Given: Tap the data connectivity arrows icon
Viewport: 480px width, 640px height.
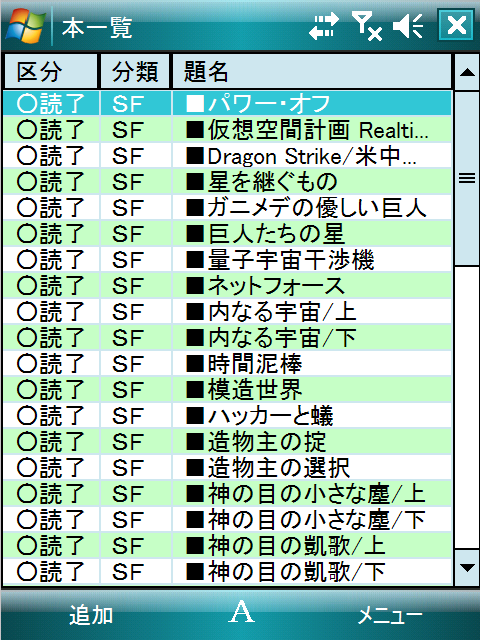Looking at the screenshot, I should (x=324, y=26).
